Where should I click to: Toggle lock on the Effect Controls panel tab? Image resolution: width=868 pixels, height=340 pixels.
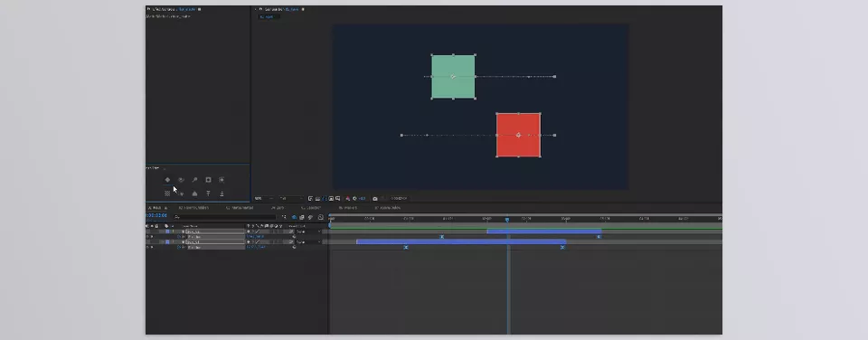point(147,9)
